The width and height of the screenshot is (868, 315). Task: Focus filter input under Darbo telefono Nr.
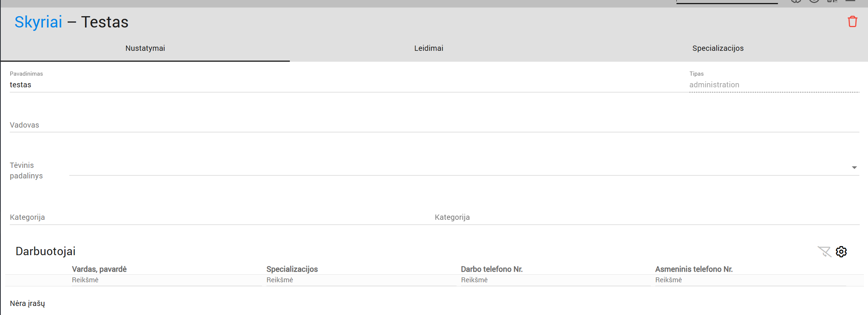tap(555, 280)
